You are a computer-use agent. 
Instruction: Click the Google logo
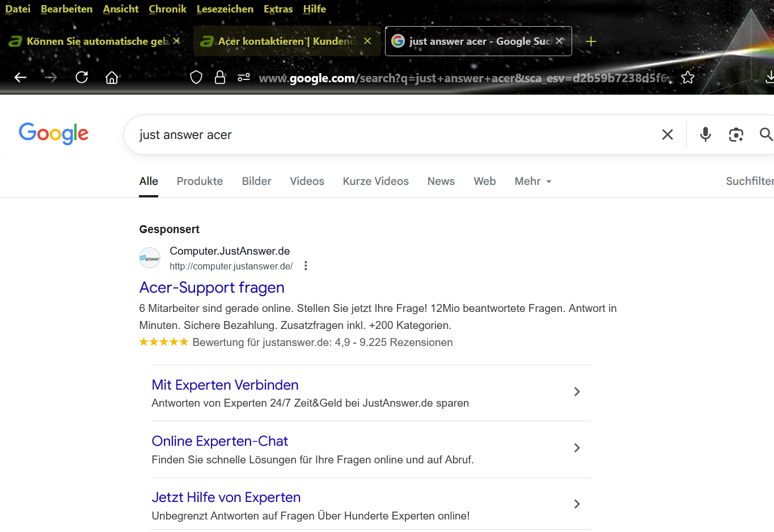click(x=54, y=134)
